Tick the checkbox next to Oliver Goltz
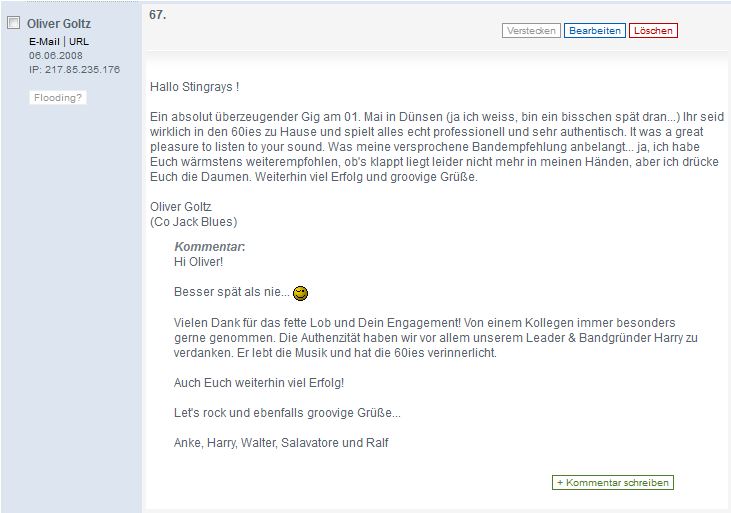The width and height of the screenshot is (731, 513). point(14,22)
